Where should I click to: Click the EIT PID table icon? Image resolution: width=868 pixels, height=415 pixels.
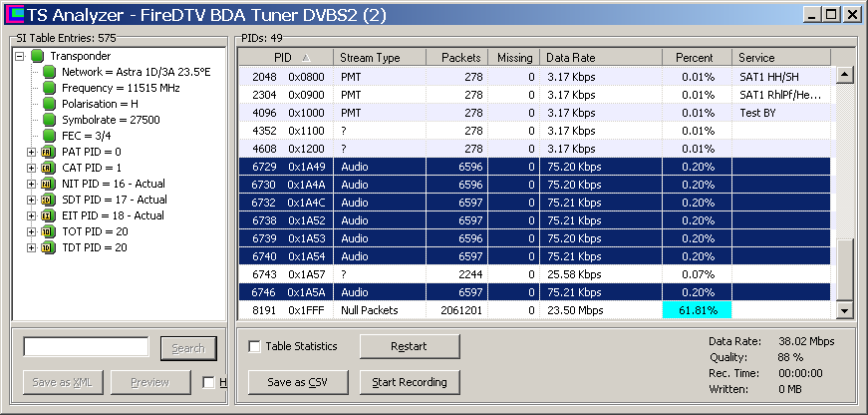tap(46, 215)
